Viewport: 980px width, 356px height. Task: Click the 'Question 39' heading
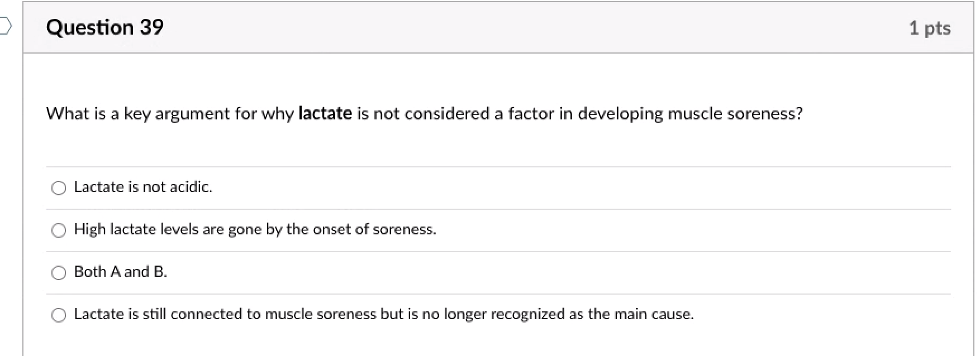click(105, 27)
